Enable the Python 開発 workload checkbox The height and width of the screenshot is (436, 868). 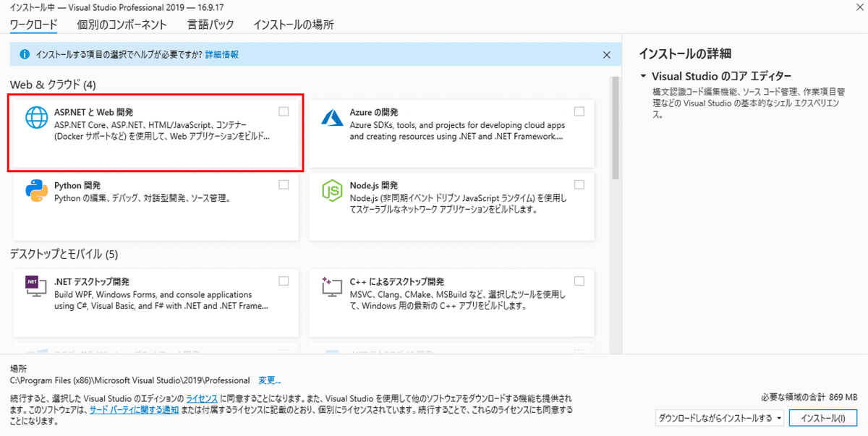[284, 184]
